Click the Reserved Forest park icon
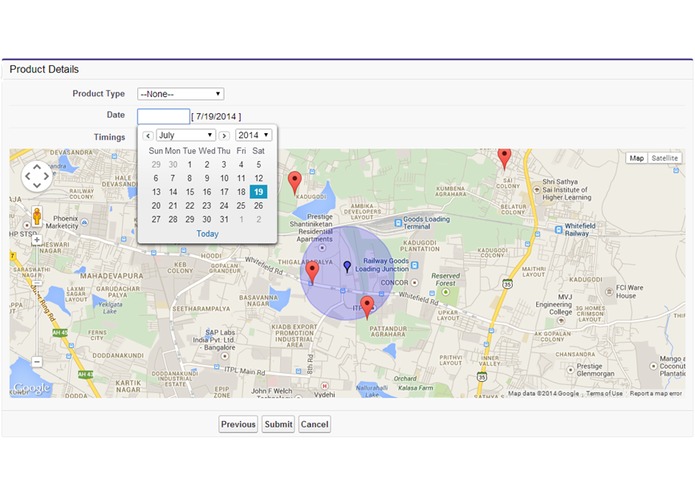The image size is (695, 494). [446, 292]
